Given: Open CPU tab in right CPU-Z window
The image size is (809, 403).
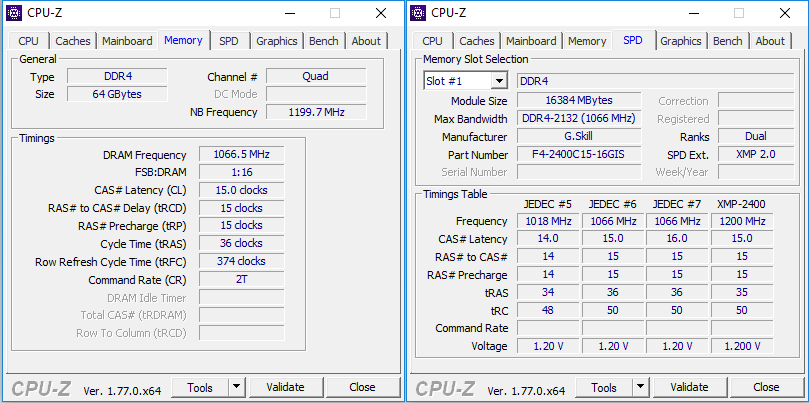Looking at the screenshot, I should [x=432, y=41].
